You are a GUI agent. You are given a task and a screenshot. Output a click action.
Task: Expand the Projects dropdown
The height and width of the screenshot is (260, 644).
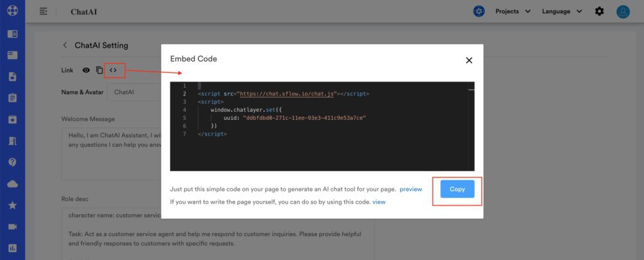(513, 11)
